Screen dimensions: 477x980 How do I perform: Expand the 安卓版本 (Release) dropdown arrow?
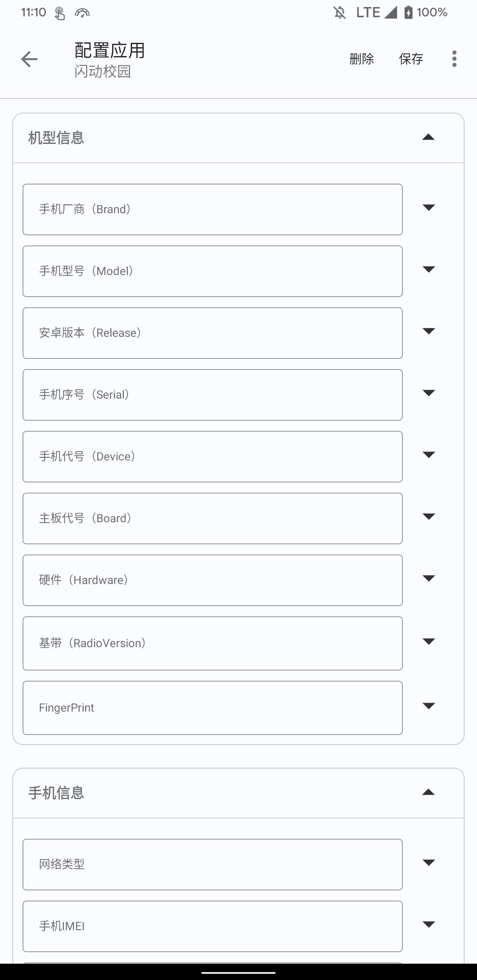(429, 331)
